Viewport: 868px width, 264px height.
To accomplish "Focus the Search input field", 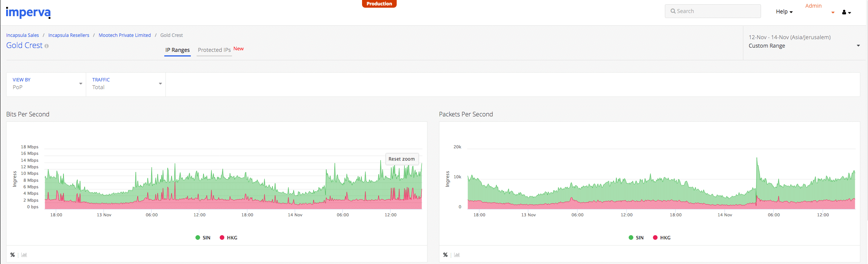I will (713, 11).
